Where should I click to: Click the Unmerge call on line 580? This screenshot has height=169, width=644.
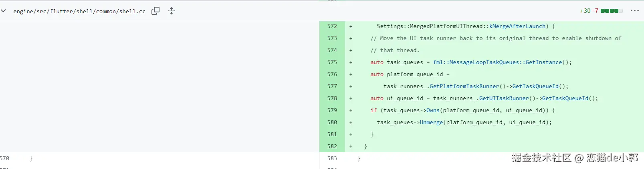click(x=431, y=122)
